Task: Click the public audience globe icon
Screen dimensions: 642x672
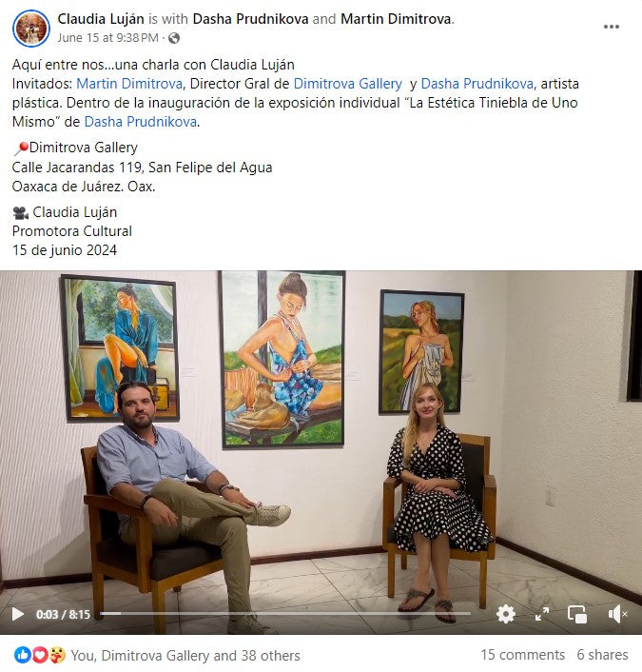Action: pyautogui.click(x=174, y=38)
